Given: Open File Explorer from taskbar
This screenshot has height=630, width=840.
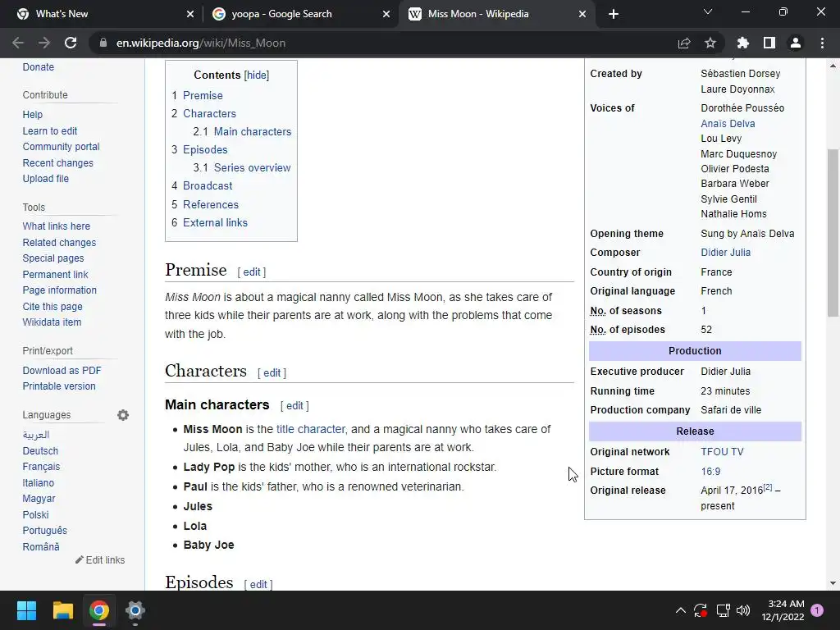Looking at the screenshot, I should 62,610.
